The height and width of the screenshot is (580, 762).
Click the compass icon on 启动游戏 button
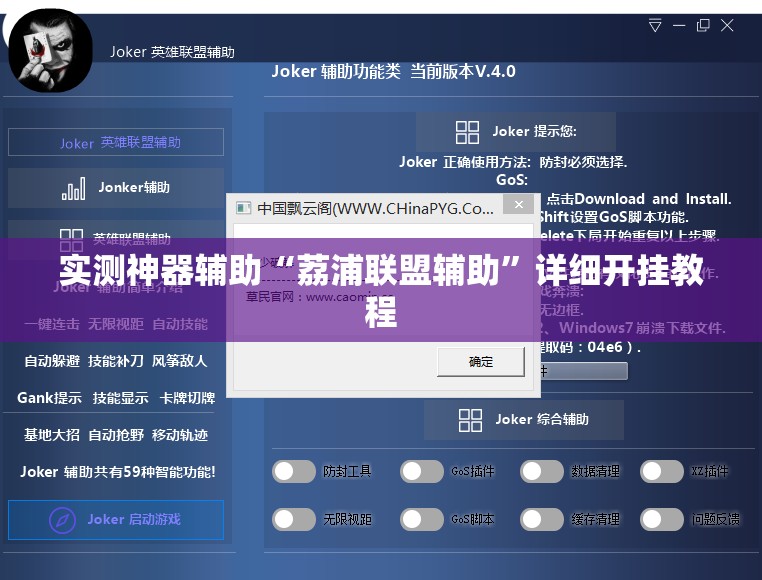63,520
